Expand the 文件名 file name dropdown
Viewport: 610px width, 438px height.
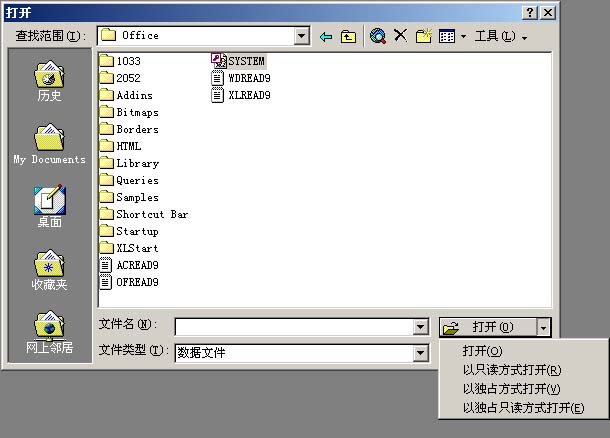[421, 327]
